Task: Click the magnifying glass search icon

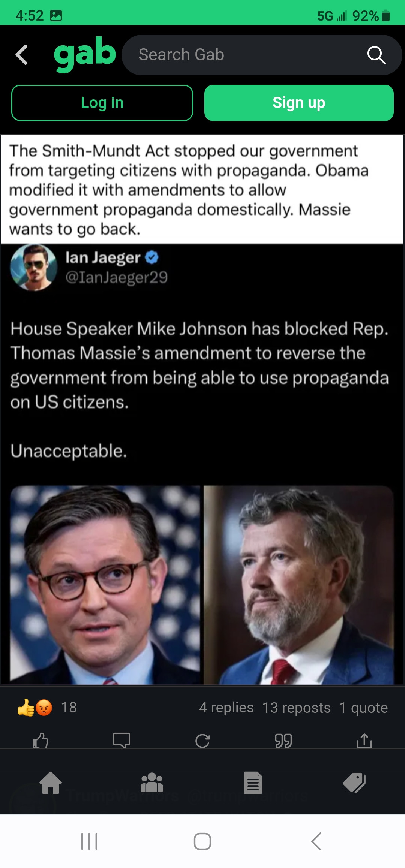Action: [376, 55]
